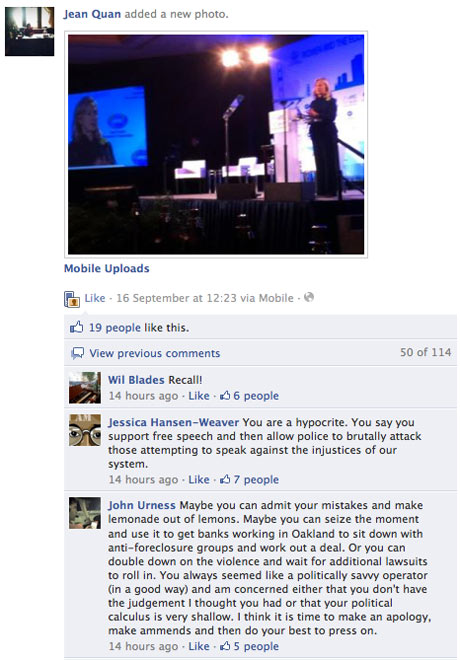460x660 pixels.
Task: Open Jean Quan's profile picture thumbnail
Action: coord(29,31)
